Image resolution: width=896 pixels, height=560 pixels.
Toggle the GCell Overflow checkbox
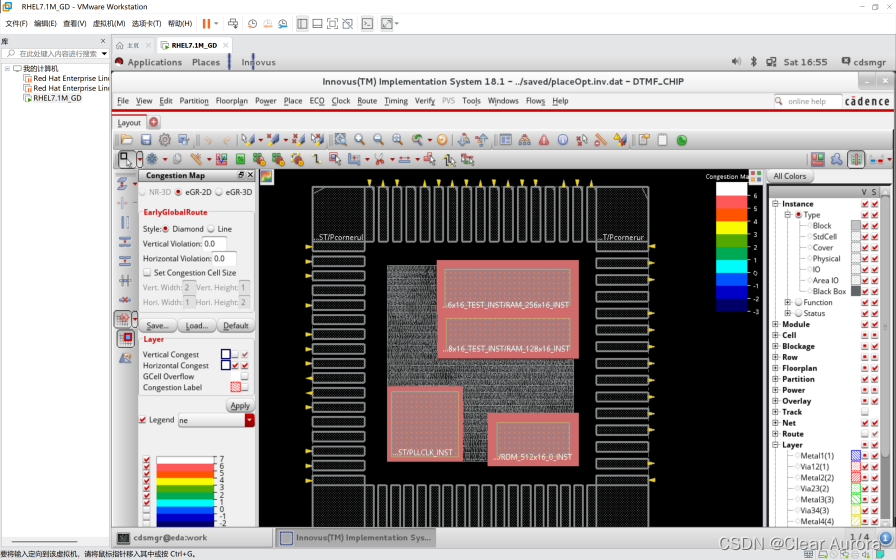pyautogui.click(x=245, y=376)
